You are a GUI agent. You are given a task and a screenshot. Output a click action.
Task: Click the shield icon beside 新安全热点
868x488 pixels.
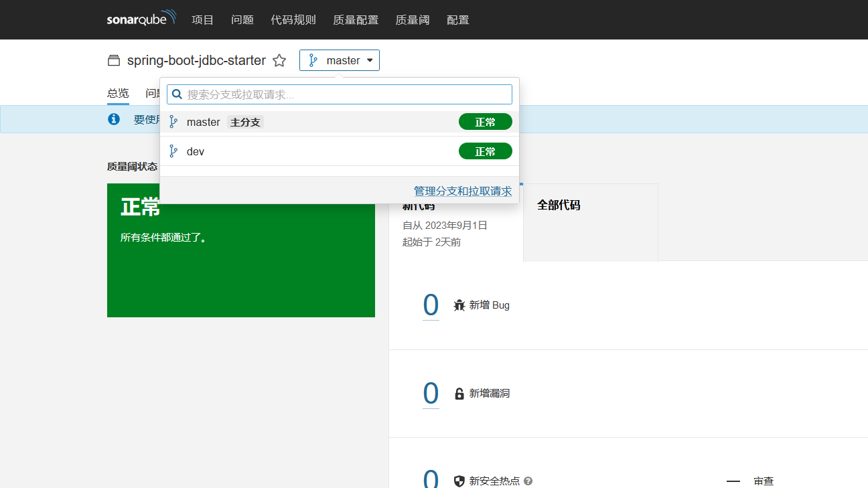click(459, 481)
